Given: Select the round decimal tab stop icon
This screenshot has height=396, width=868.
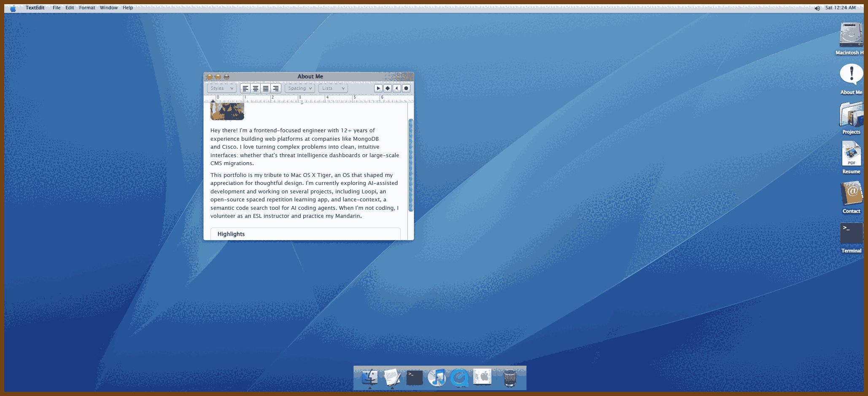Looking at the screenshot, I should (x=406, y=88).
